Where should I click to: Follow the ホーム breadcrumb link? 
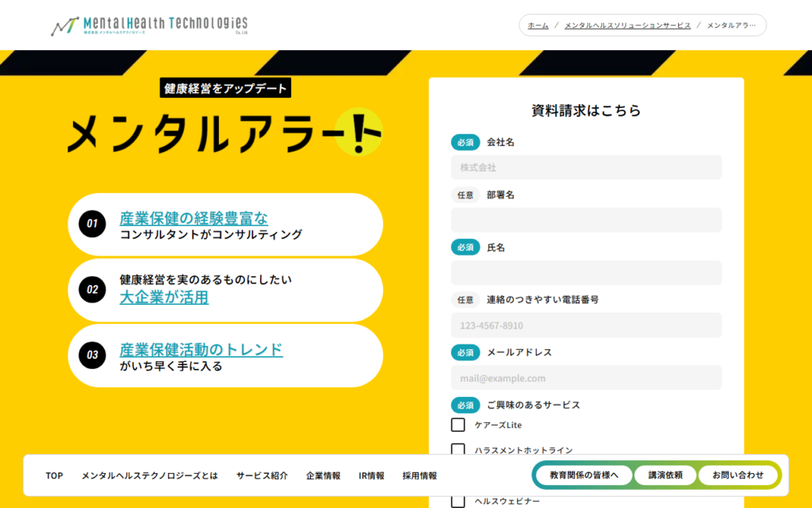(x=538, y=25)
